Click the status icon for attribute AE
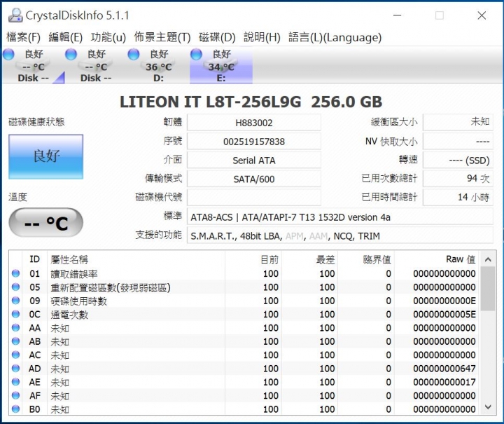Viewport: 504px width, 424px height. (15, 382)
